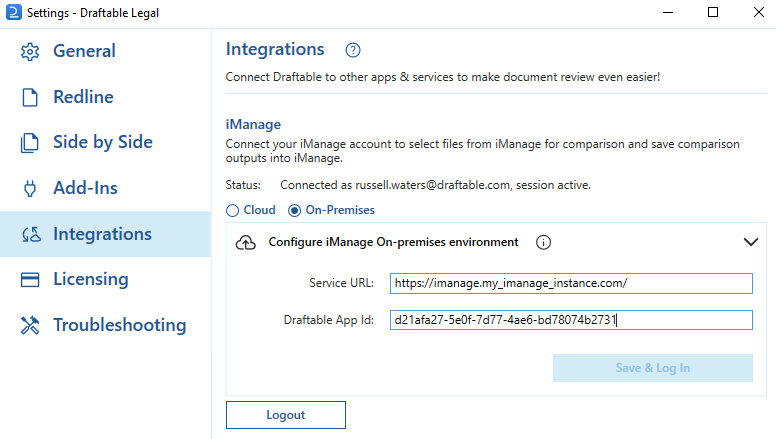The image size is (776, 439).
Task: Select the Integrations tab label
Action: [102, 234]
